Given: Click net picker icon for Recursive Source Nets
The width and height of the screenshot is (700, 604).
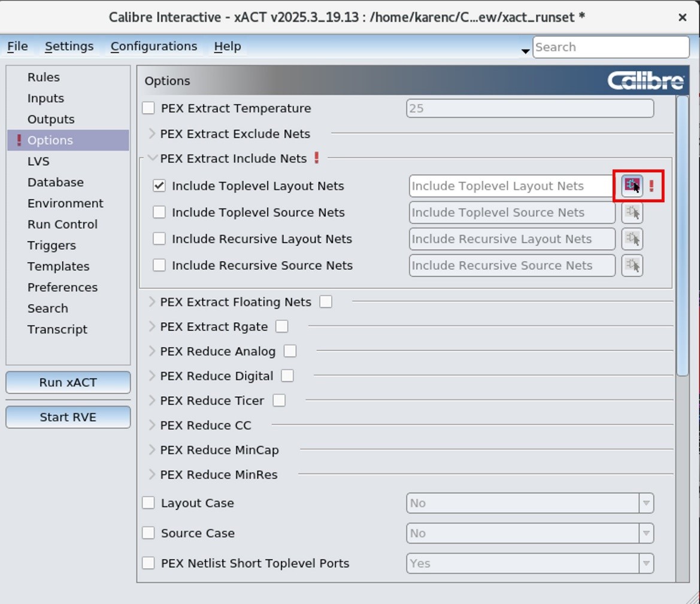Looking at the screenshot, I should (632, 265).
